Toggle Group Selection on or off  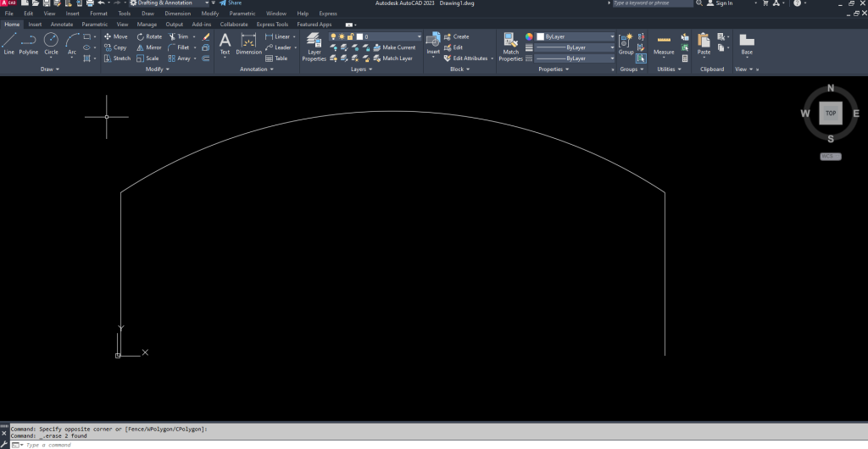(x=641, y=58)
